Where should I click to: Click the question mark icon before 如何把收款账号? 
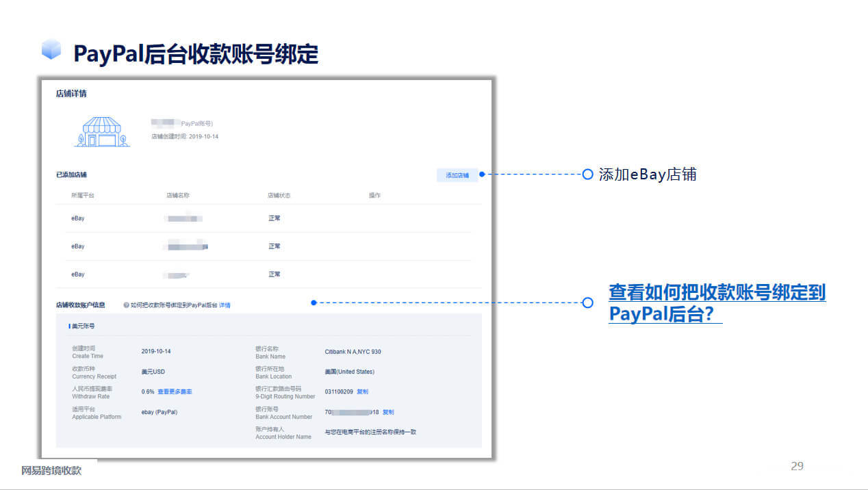(127, 305)
